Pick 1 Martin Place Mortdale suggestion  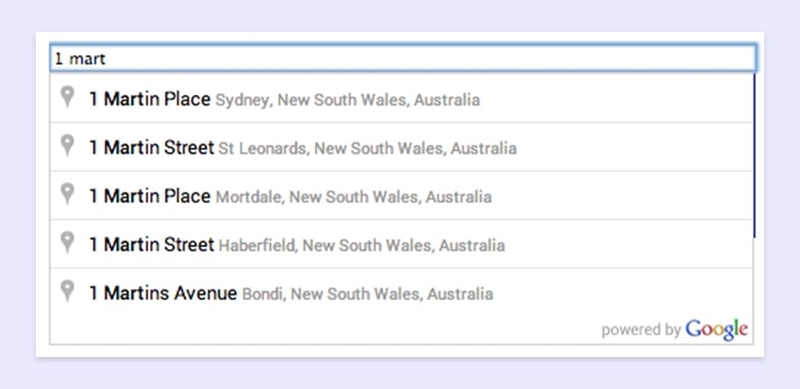[x=402, y=196]
